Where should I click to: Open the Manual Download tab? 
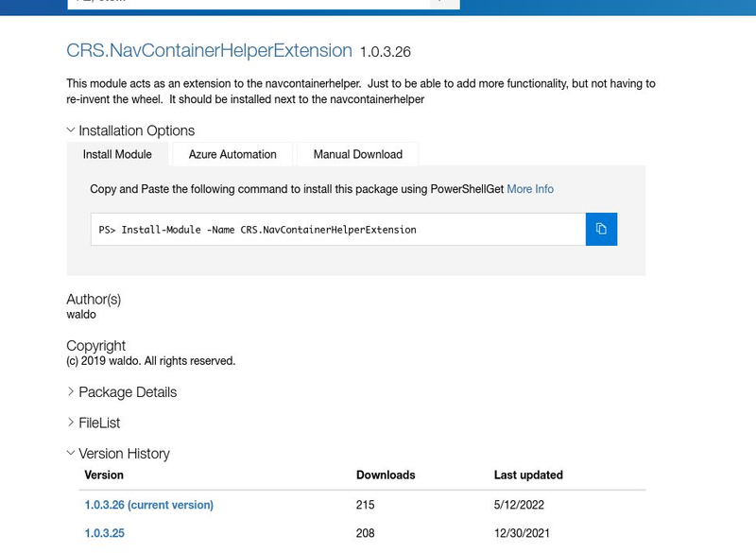pyautogui.click(x=358, y=154)
